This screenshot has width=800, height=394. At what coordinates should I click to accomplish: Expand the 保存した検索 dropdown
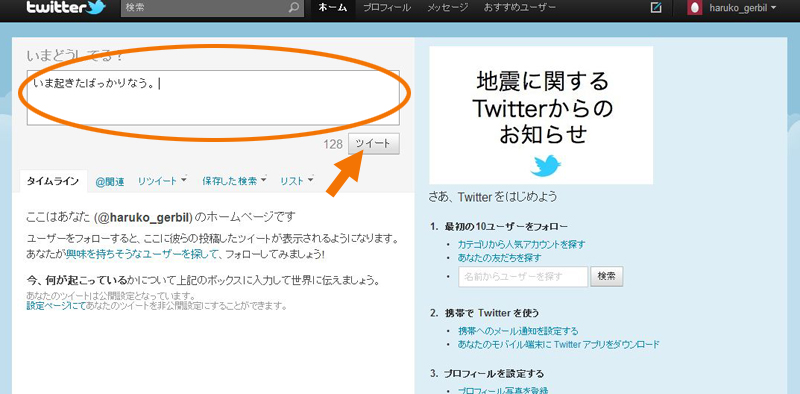(234, 181)
